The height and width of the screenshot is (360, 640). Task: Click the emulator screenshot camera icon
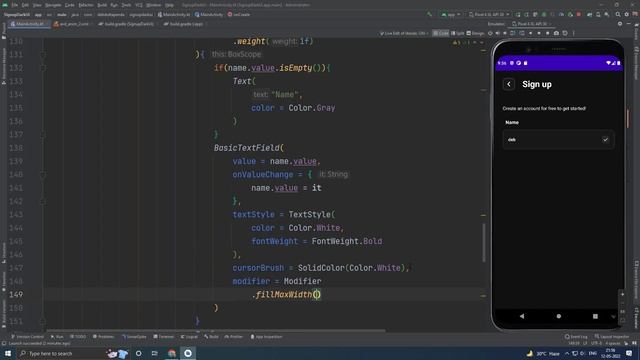point(556,33)
